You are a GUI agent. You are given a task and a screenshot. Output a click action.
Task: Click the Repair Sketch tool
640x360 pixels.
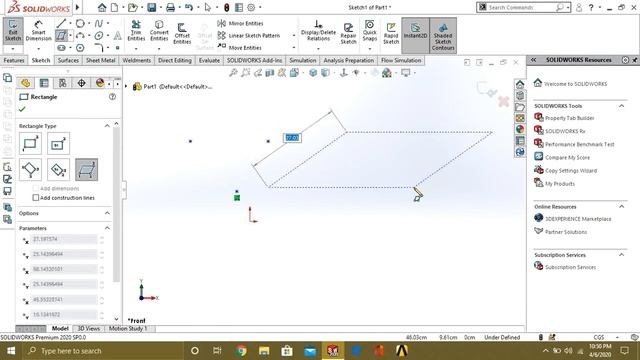[348, 33]
